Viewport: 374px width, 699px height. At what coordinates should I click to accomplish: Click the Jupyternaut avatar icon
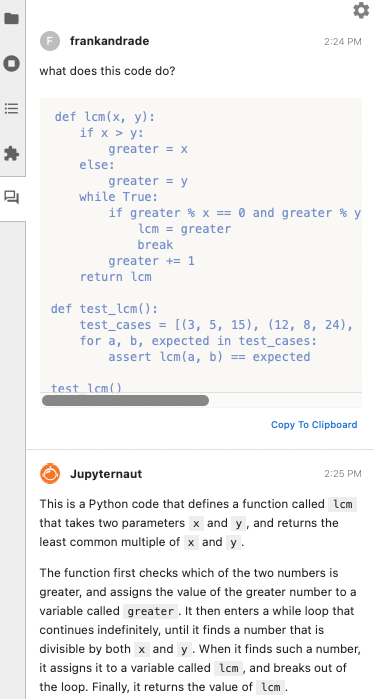(49, 473)
